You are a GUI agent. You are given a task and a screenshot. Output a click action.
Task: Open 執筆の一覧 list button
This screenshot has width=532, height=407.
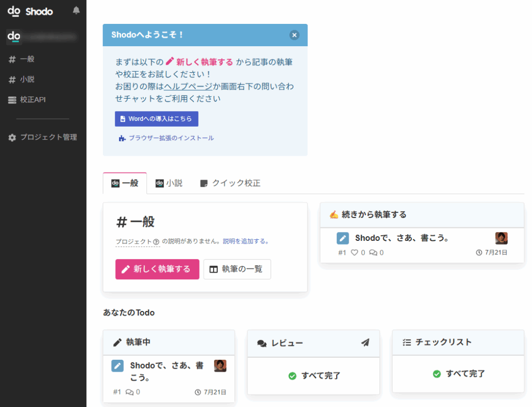click(237, 269)
